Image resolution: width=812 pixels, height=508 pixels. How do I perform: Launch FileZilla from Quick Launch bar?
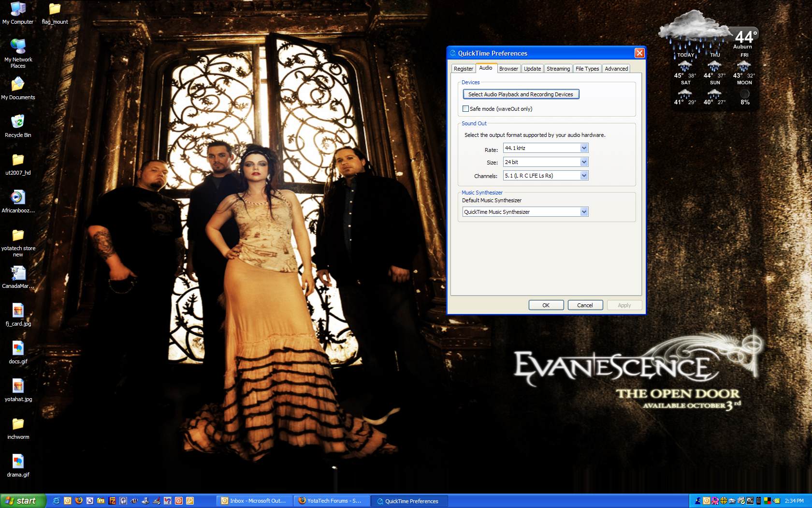[112, 501]
